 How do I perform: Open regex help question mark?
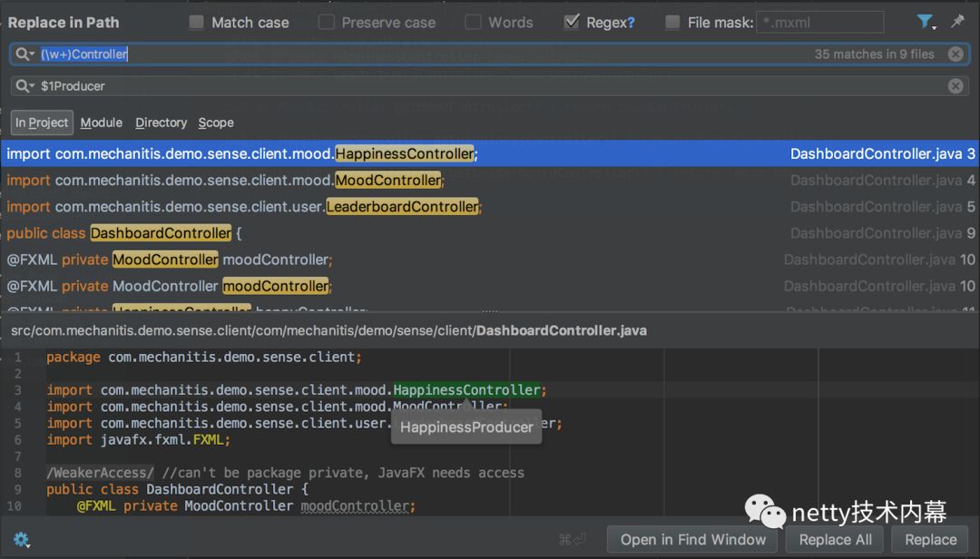[x=631, y=23]
